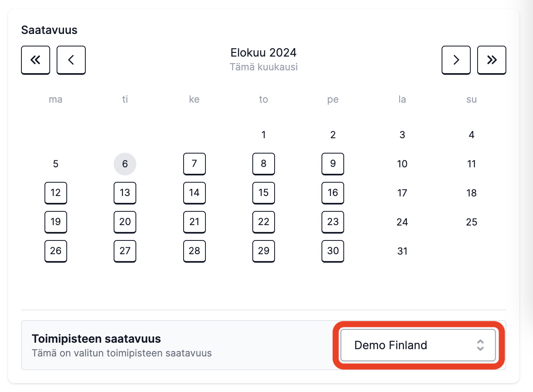Select date 28 in the calendar
The image size is (533, 392).
tap(195, 251)
